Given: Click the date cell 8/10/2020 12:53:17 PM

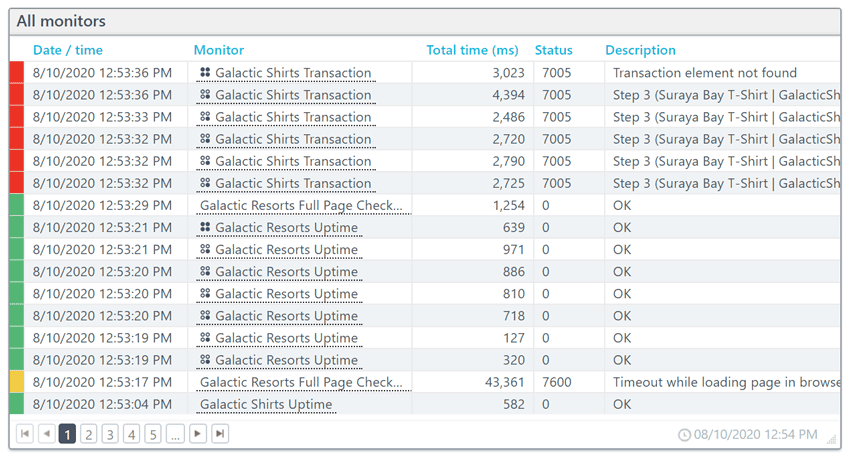Looking at the screenshot, I should pos(102,382).
